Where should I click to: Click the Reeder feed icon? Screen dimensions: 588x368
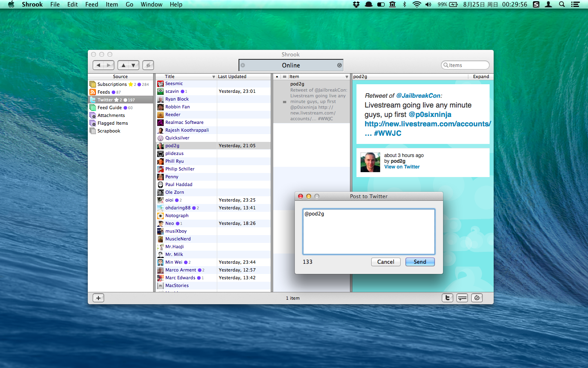[x=160, y=115]
